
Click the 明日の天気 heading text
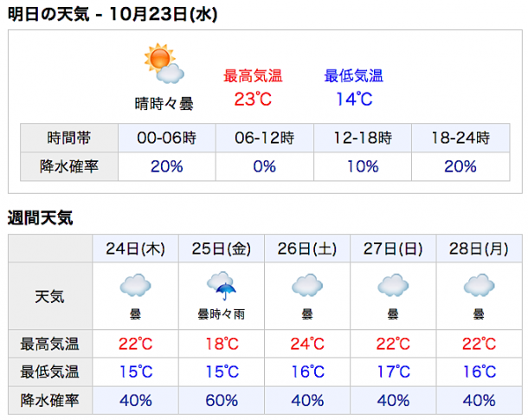coord(48,15)
